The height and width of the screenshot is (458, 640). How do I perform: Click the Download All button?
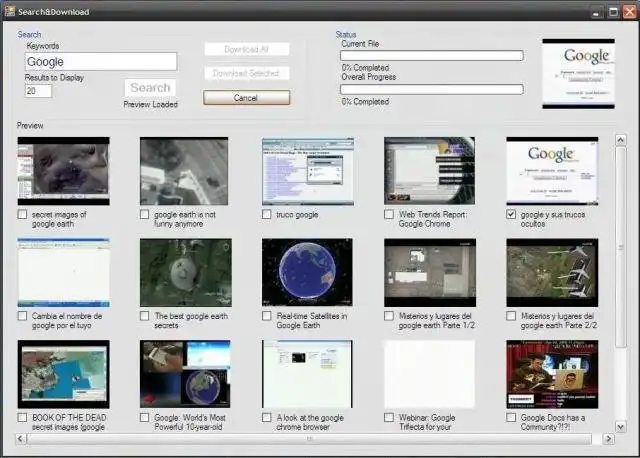point(247,49)
